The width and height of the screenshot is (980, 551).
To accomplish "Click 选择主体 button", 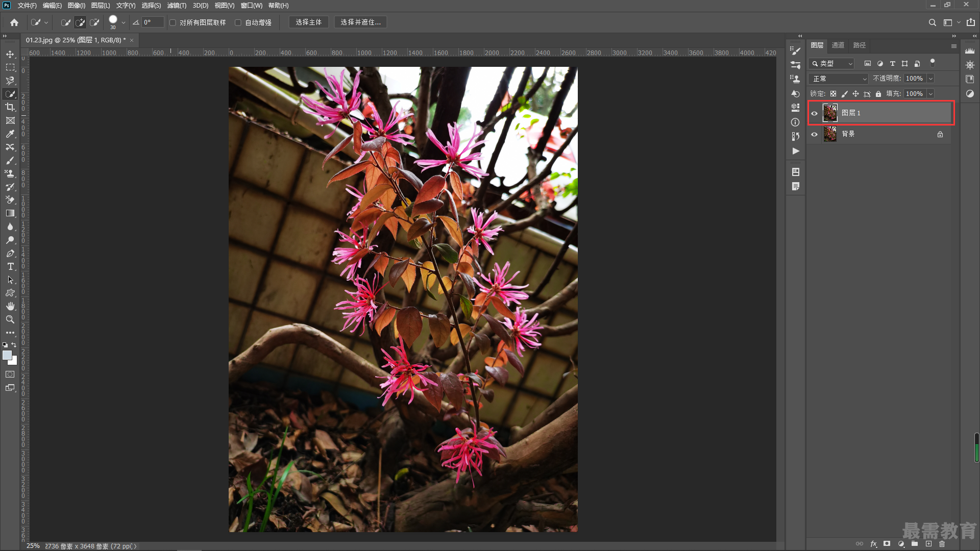I will (x=309, y=22).
